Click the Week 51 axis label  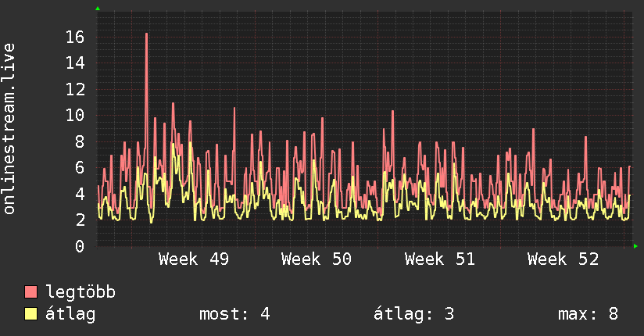click(x=439, y=259)
